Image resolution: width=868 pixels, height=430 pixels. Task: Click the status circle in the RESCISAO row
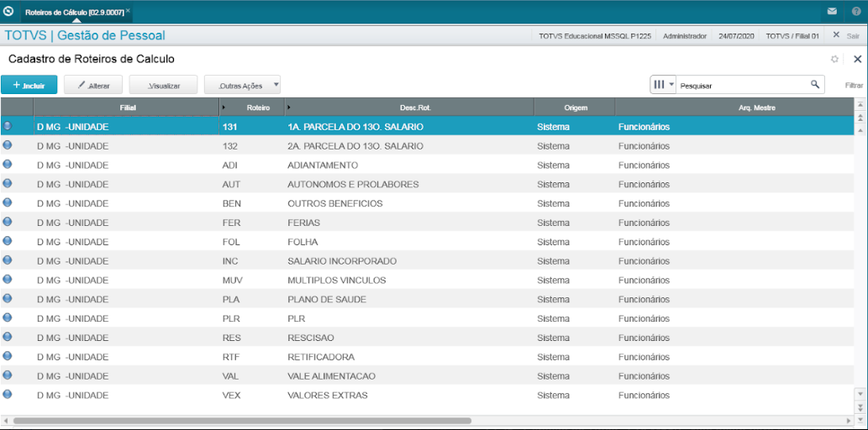(x=8, y=337)
